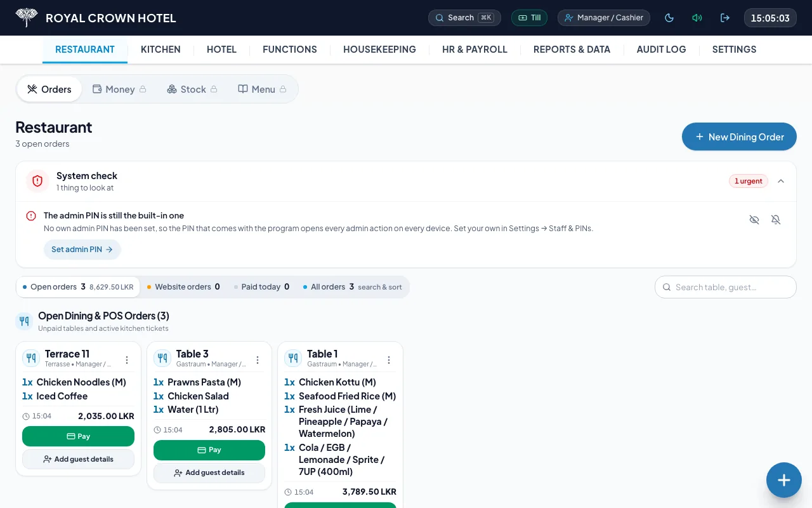The height and width of the screenshot is (508, 812).
Task: Focus the Search table, guest field
Action: tap(726, 287)
